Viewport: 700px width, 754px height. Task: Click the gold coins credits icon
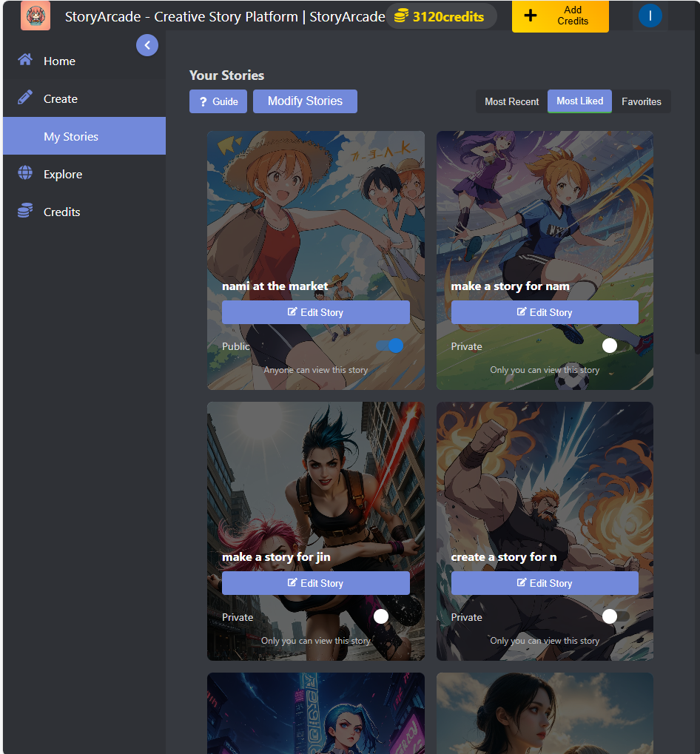[402, 16]
